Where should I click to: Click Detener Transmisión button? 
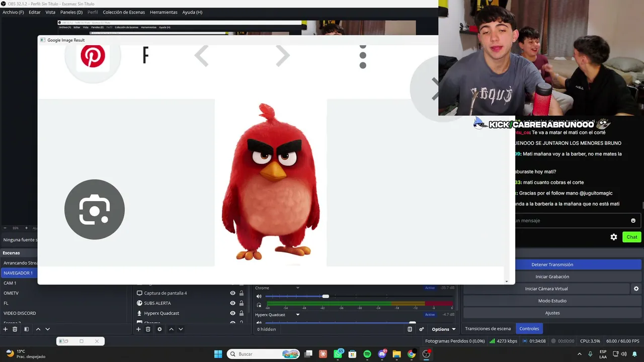point(552,264)
